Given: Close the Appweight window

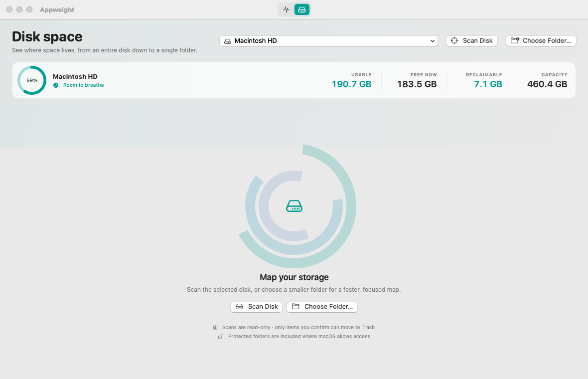Looking at the screenshot, I should coord(9,9).
